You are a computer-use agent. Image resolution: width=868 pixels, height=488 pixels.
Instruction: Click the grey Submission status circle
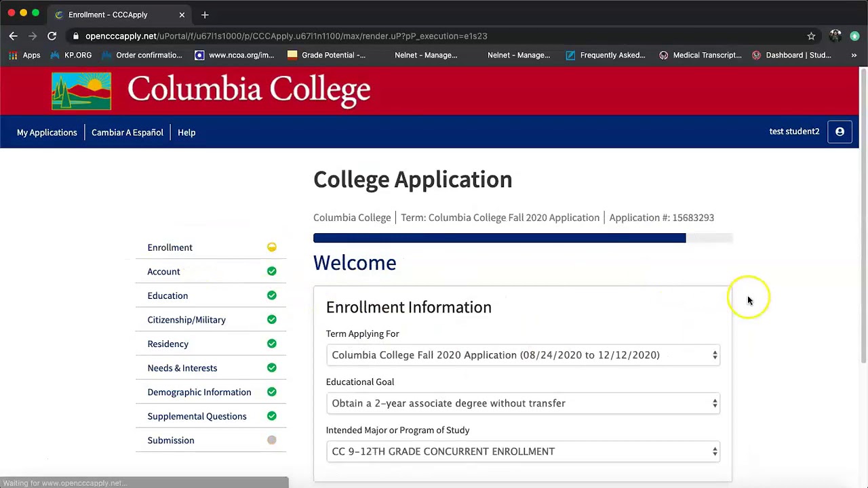pyautogui.click(x=271, y=441)
